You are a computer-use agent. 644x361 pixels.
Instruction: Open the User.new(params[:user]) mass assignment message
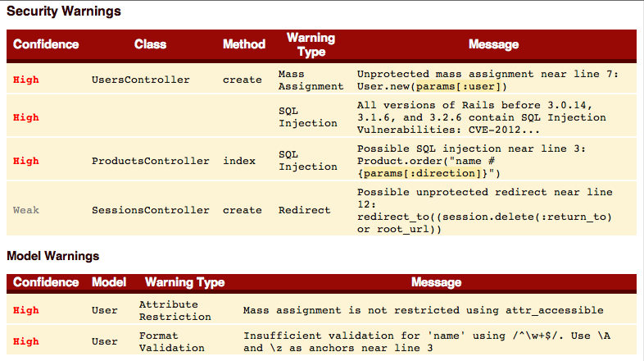click(x=488, y=80)
